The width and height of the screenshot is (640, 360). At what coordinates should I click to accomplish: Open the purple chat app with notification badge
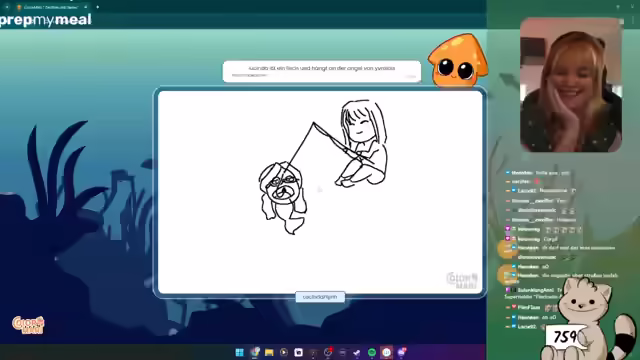402,352
